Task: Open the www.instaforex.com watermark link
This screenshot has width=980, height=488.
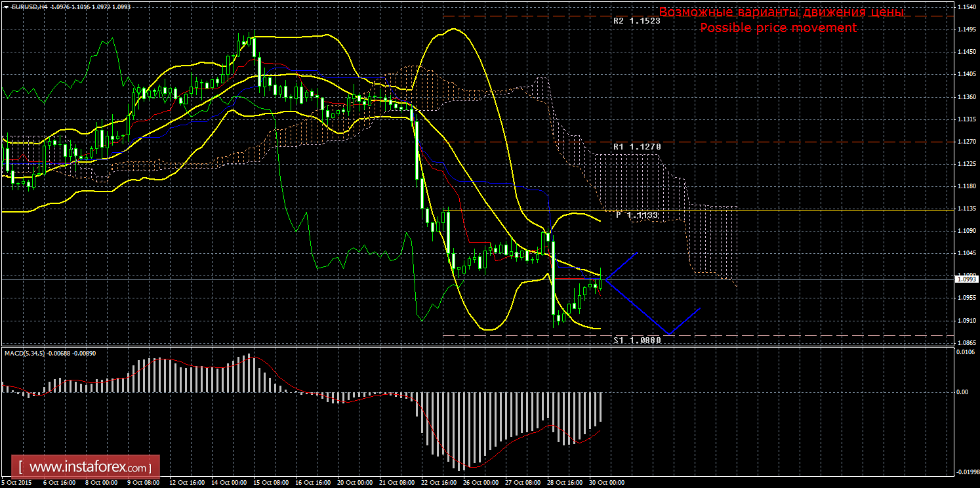Action: tap(90, 468)
